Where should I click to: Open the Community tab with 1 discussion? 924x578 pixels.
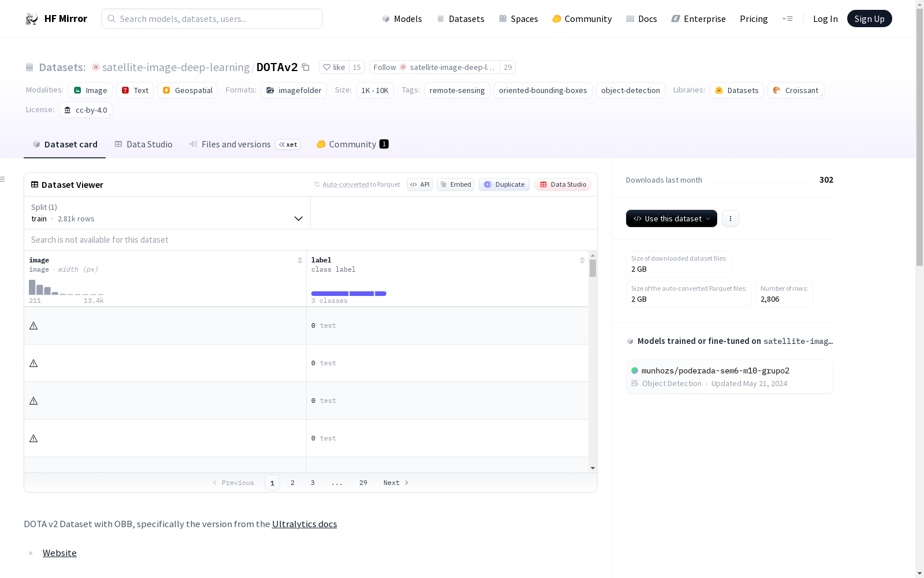click(352, 144)
